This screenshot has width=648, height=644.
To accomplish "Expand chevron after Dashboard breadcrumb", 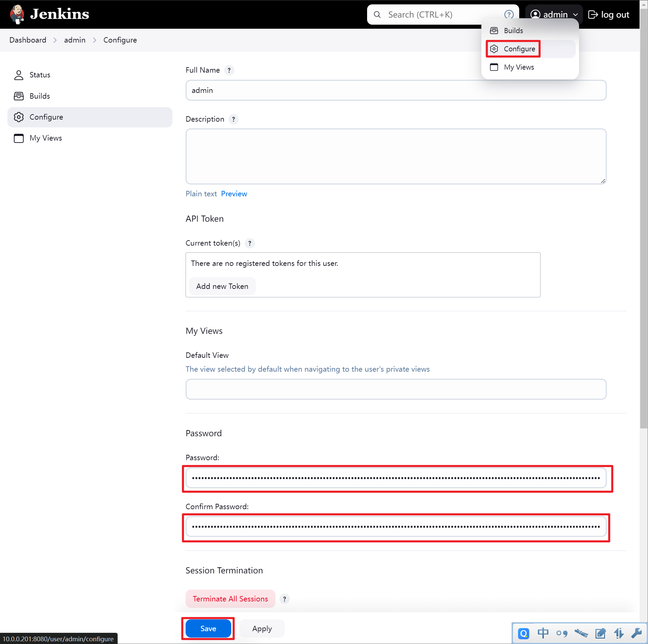I will tap(55, 40).
